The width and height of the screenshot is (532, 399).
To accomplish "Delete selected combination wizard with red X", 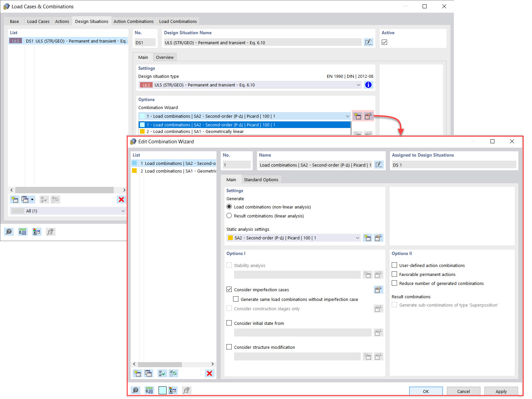I will tap(209, 373).
